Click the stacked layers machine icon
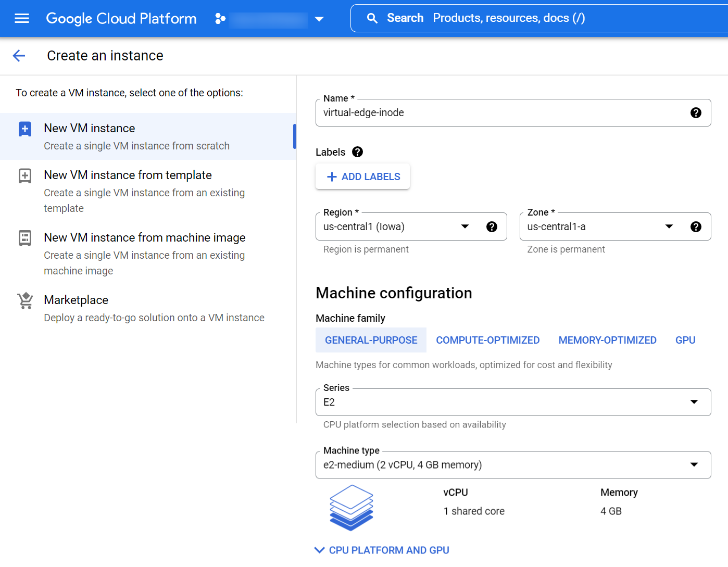The image size is (728, 567). click(352, 508)
